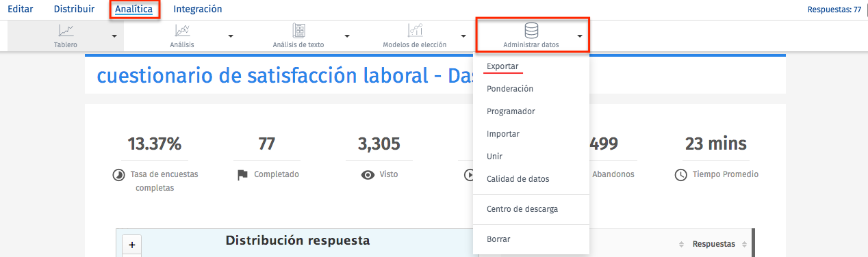Select the completion rate pie icon

(x=118, y=175)
